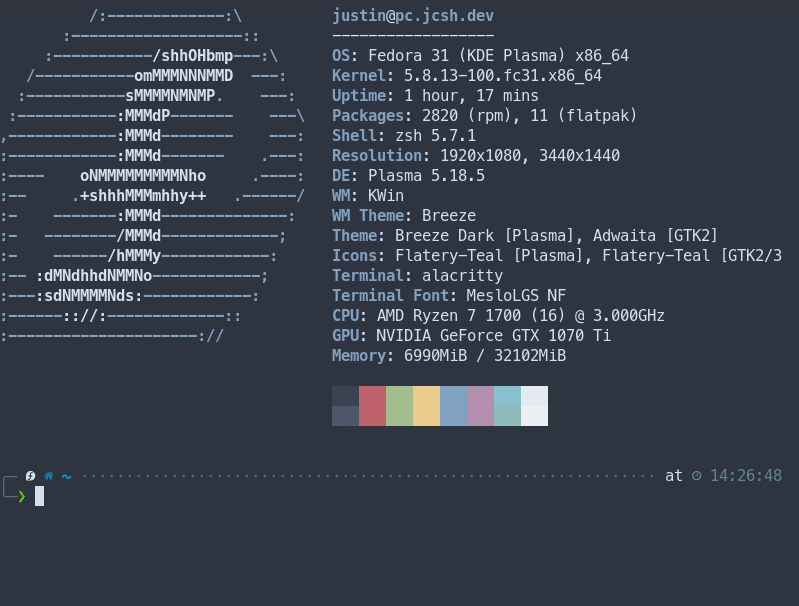Click 'omMMMNNNMMD' in the ASCII logo
The width and height of the screenshot is (799, 606).
pos(184,76)
